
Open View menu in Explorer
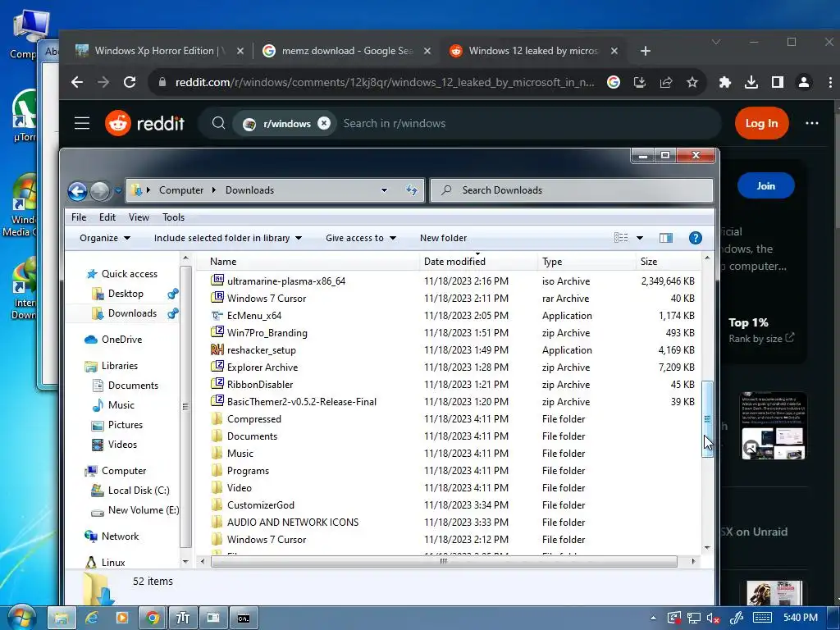[x=139, y=217]
